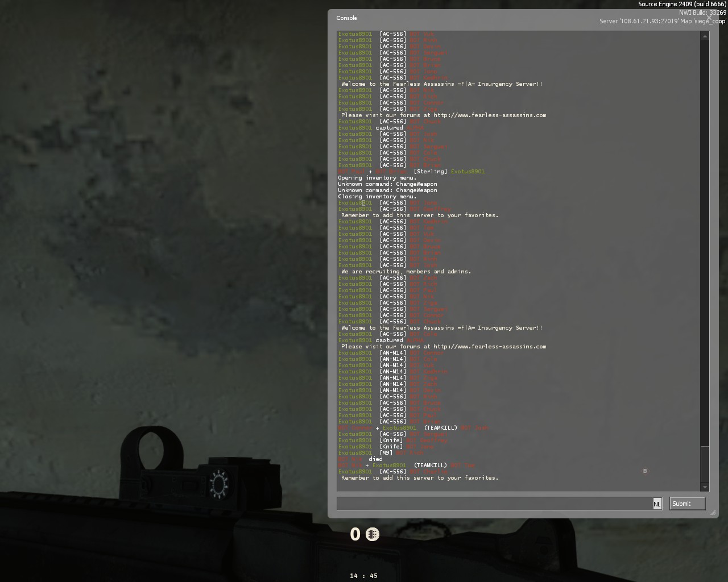This screenshot has width=728, height=582.
Task: Select "Source Engine 2409 (build 6666)" text
Action: [682, 4]
